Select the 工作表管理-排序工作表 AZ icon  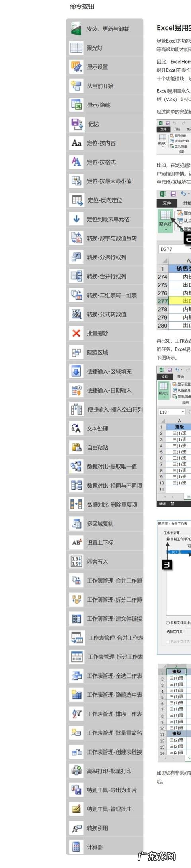76,714
